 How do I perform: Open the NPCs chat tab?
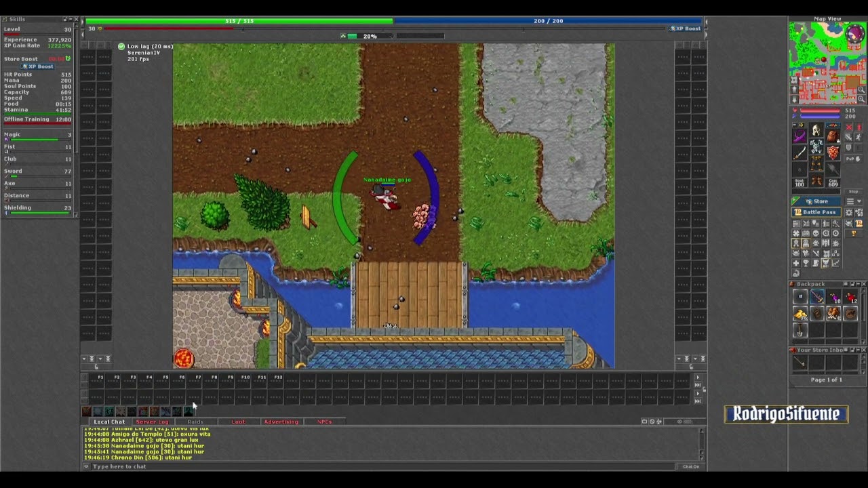[324, 422]
